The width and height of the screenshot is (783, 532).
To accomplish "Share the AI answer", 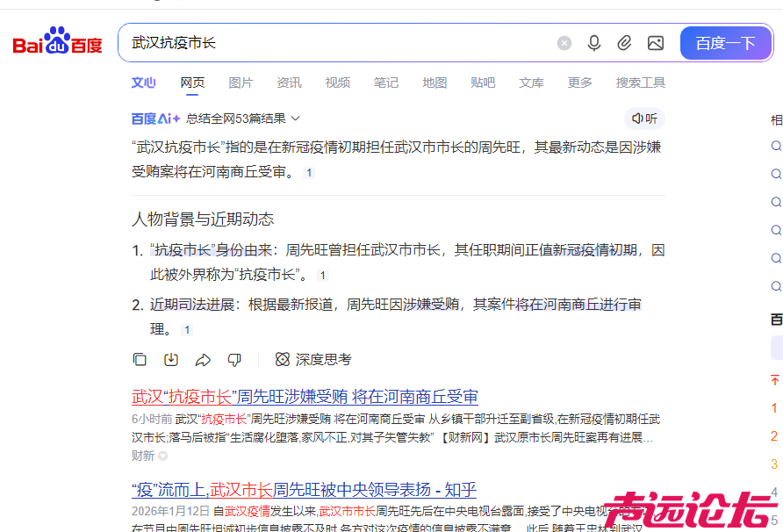I will [x=203, y=360].
